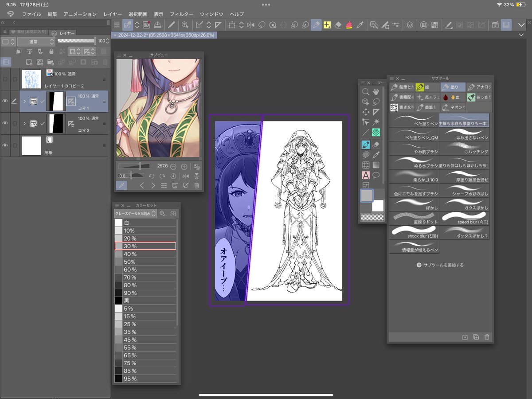Expand the コマ 1 frame folder

[25, 101]
